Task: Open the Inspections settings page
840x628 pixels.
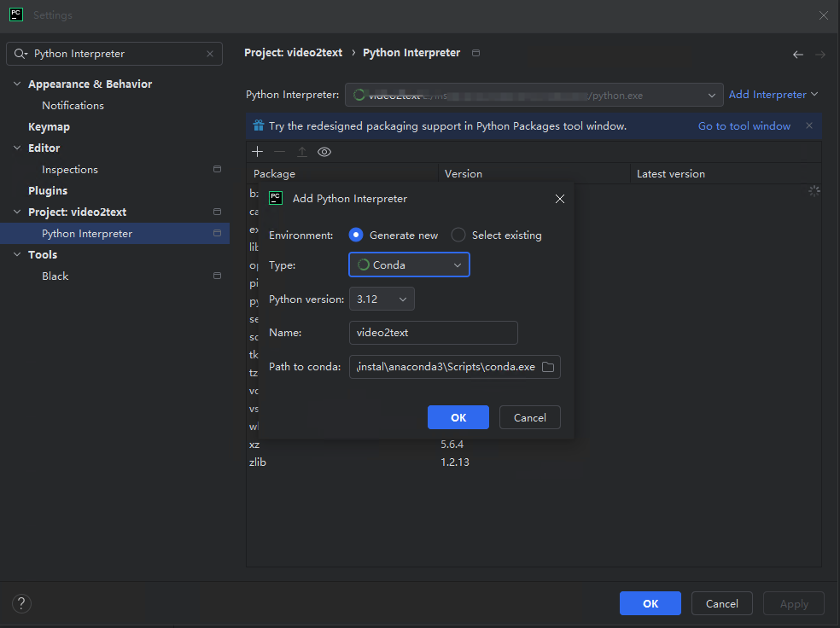Action: click(70, 170)
